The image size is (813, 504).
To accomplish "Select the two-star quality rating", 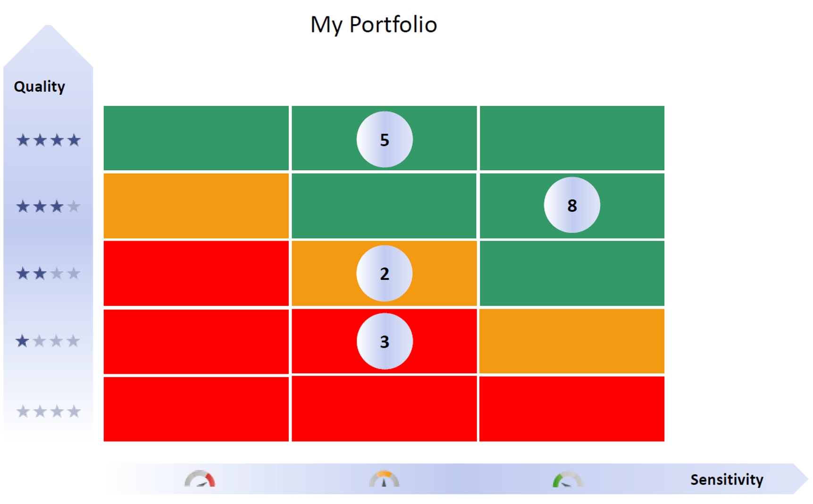I will 48,273.
